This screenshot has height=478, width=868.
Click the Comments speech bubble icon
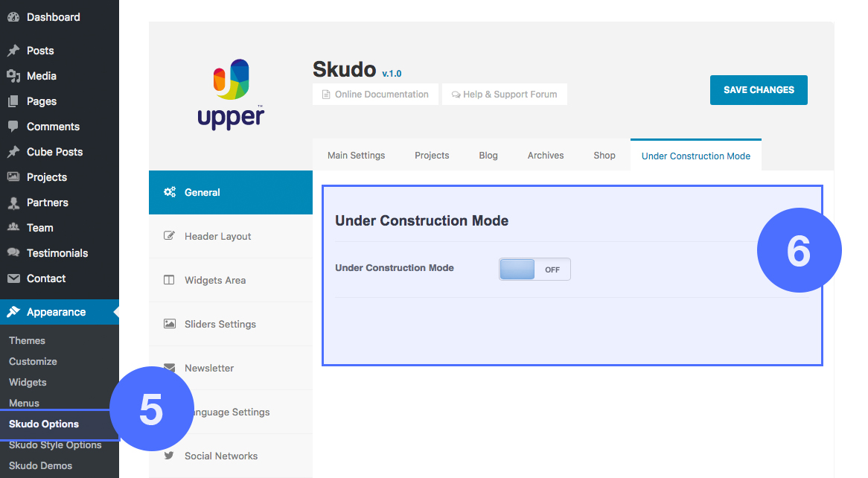pos(13,127)
